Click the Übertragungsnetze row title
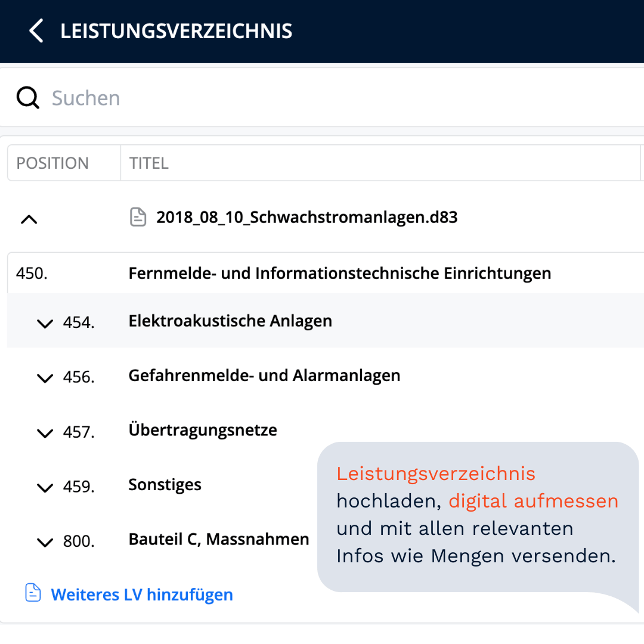This screenshot has height=644, width=644. (x=202, y=429)
